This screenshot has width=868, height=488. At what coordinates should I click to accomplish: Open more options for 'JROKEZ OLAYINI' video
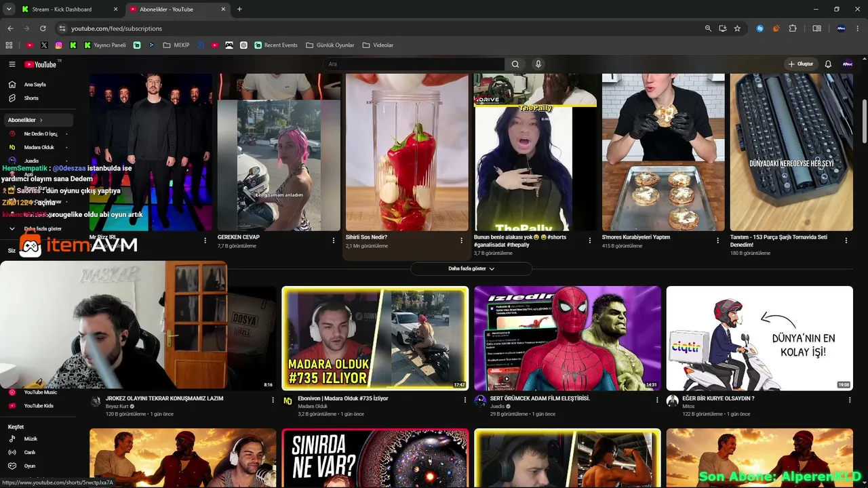tap(273, 400)
